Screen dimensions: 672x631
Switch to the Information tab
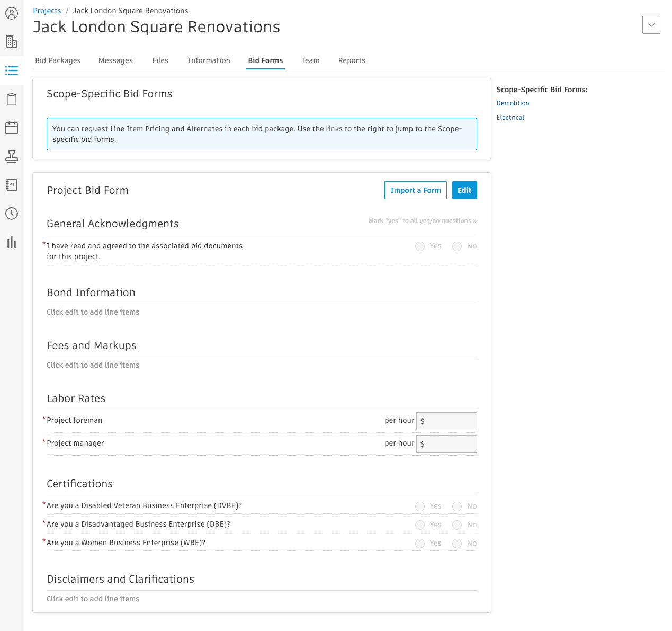click(x=209, y=60)
